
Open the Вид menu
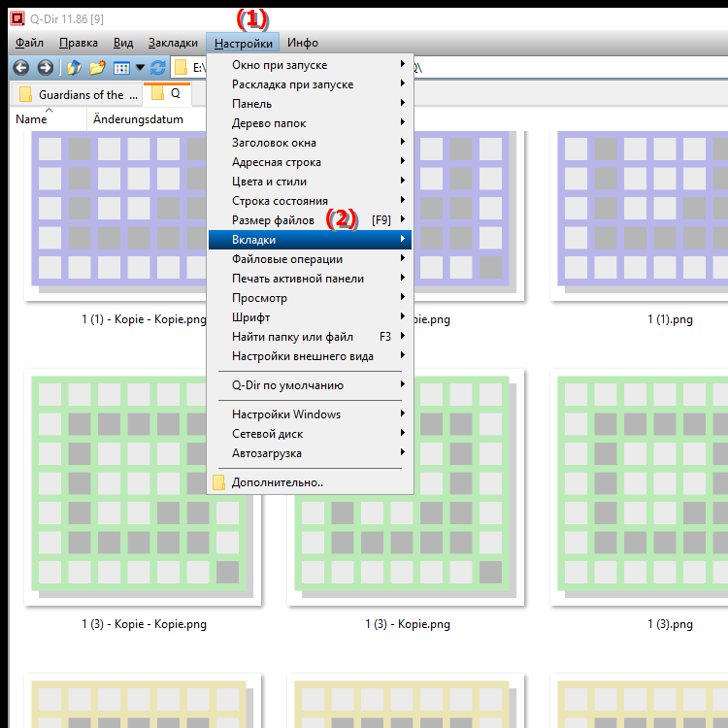(x=123, y=43)
